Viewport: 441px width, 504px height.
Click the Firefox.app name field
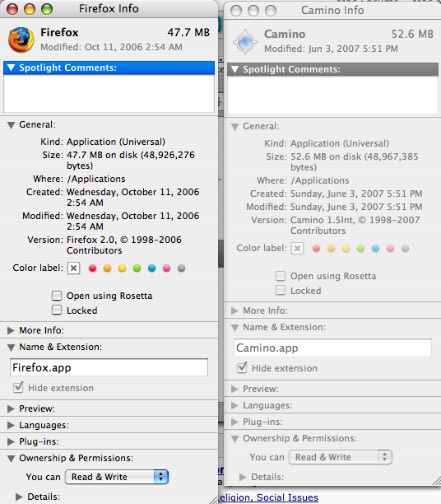109,367
